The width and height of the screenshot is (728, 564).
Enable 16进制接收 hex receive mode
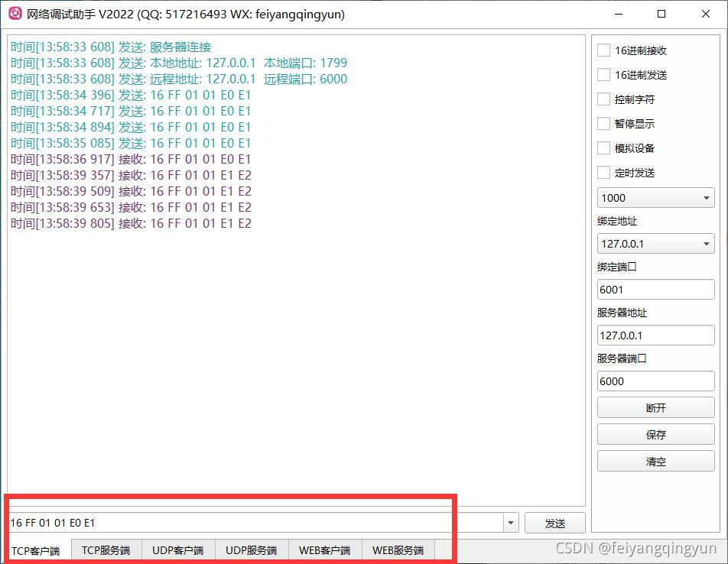(603, 50)
